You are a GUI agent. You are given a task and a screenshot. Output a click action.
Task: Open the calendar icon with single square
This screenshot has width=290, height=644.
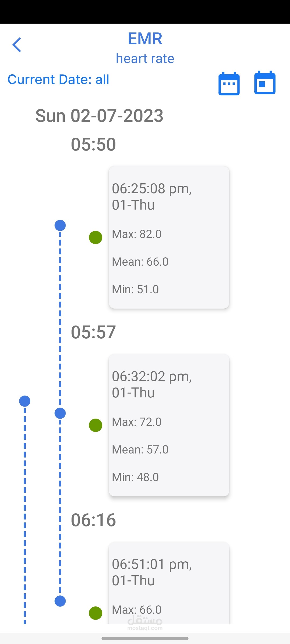click(265, 83)
